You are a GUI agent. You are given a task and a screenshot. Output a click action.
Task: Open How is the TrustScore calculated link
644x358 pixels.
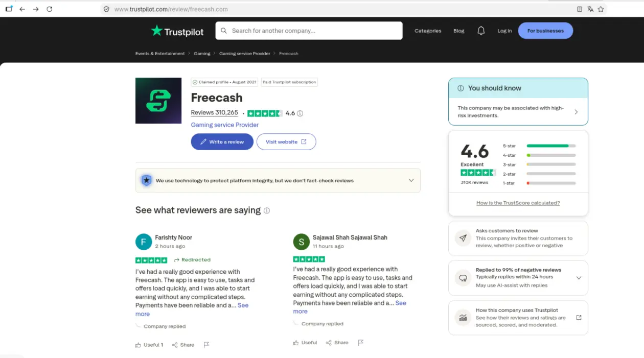pyautogui.click(x=518, y=203)
